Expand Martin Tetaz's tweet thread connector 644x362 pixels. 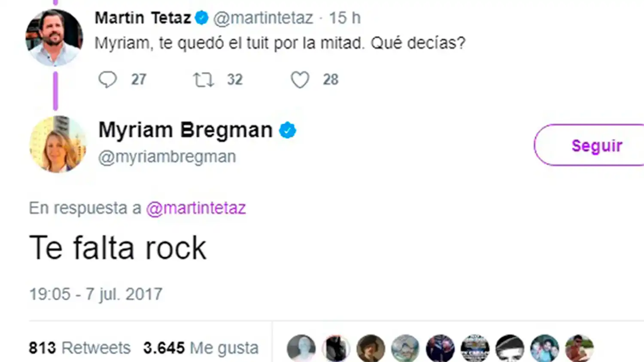click(x=55, y=90)
